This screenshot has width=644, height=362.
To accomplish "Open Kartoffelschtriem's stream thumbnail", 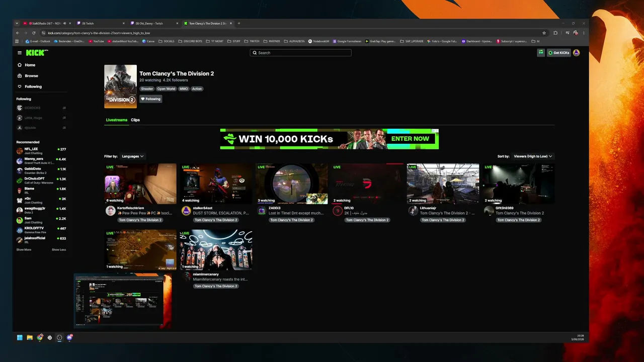I will pyautogui.click(x=140, y=184).
